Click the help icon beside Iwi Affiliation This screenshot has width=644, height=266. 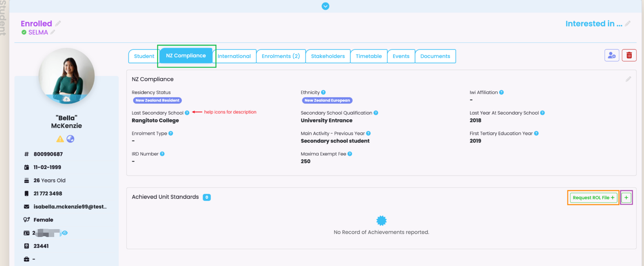click(x=501, y=93)
